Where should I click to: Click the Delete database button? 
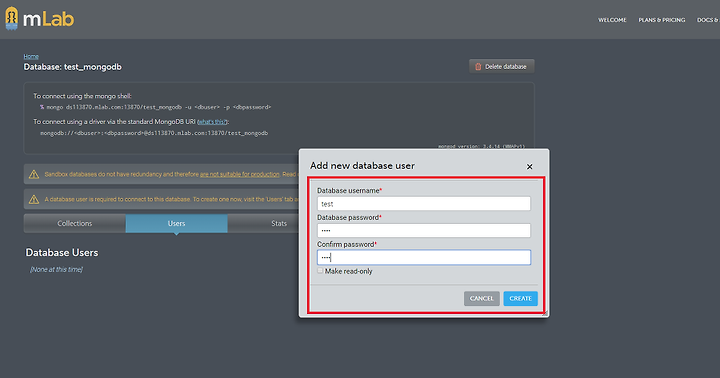tap(501, 67)
